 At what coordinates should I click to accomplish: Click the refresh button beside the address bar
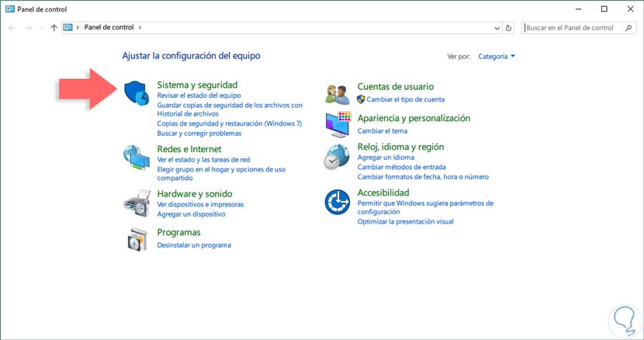(508, 28)
